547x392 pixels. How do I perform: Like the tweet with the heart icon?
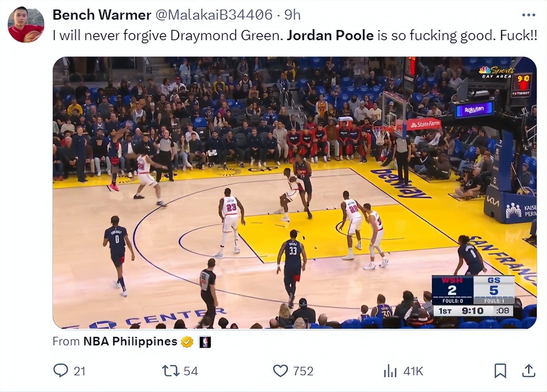(x=280, y=371)
